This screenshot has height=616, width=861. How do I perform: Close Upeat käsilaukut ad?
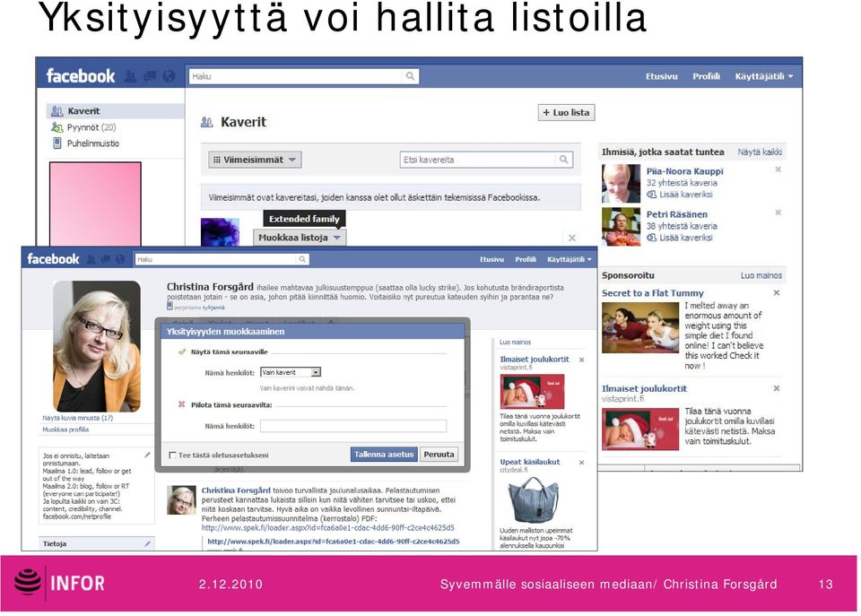(x=581, y=463)
